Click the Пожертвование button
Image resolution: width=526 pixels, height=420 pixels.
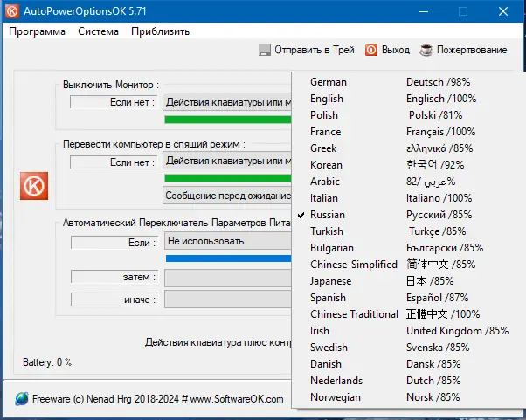(x=463, y=50)
